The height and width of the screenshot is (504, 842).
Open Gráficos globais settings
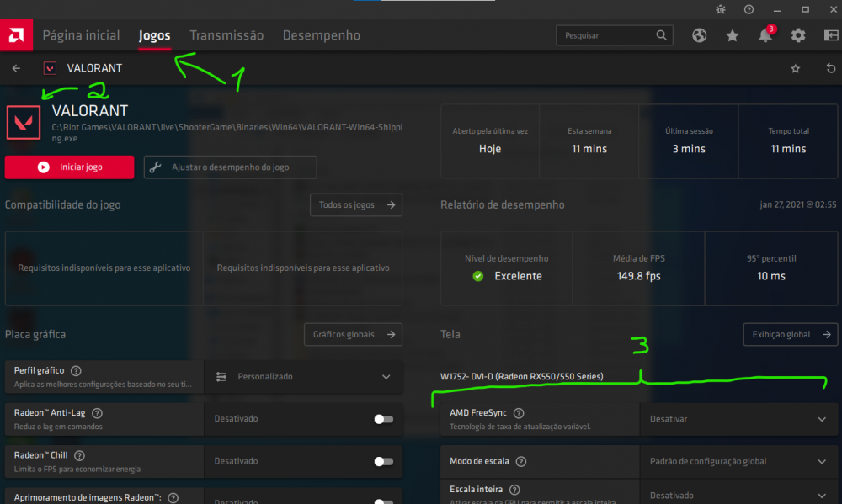pos(354,334)
